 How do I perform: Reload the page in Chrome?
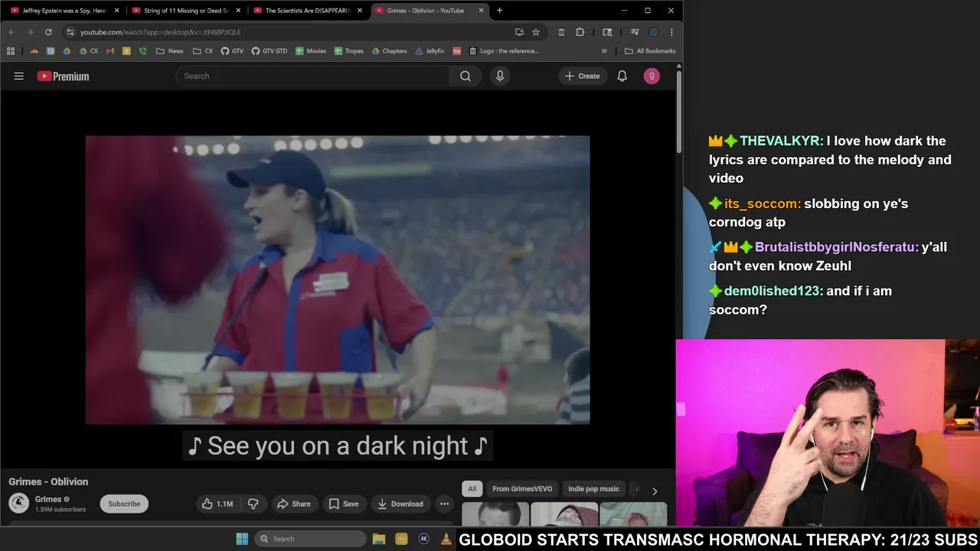click(48, 32)
